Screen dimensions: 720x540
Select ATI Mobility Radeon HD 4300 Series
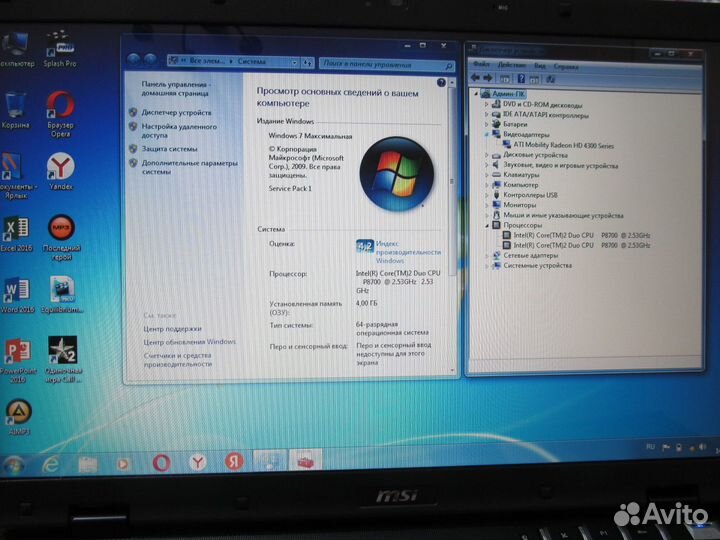(x=563, y=145)
